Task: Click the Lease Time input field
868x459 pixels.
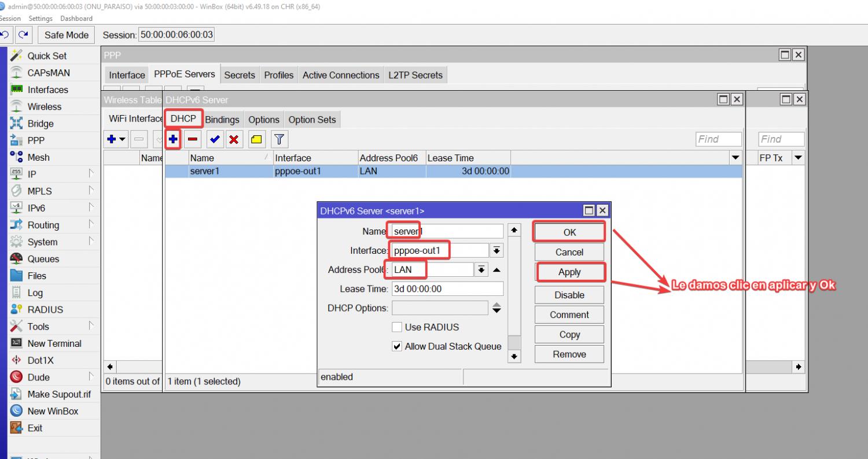Action: click(447, 289)
